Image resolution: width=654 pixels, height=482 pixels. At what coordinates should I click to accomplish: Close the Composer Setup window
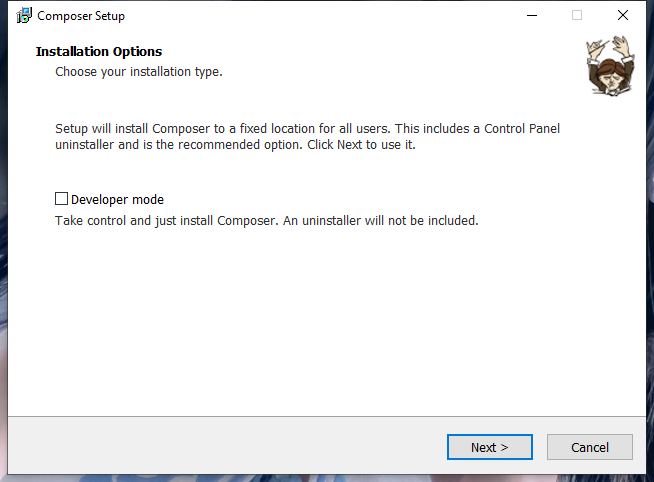tap(623, 16)
